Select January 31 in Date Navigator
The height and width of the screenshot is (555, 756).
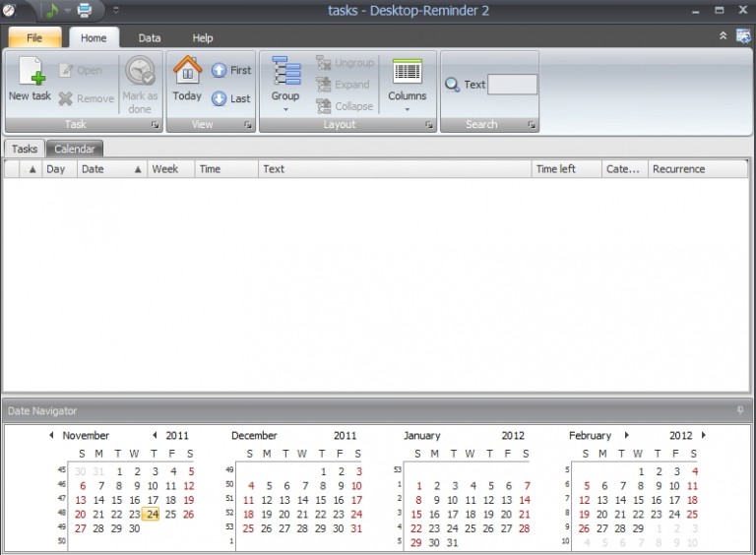click(x=452, y=543)
